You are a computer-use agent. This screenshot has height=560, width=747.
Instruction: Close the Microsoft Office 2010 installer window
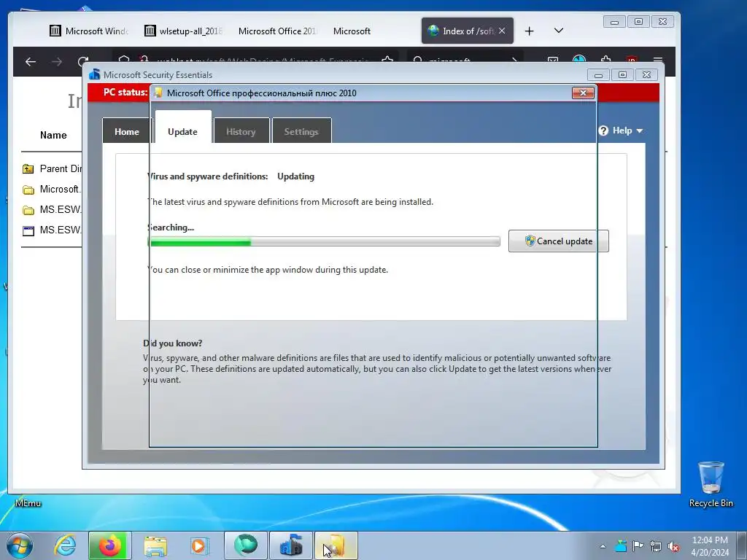(x=583, y=93)
